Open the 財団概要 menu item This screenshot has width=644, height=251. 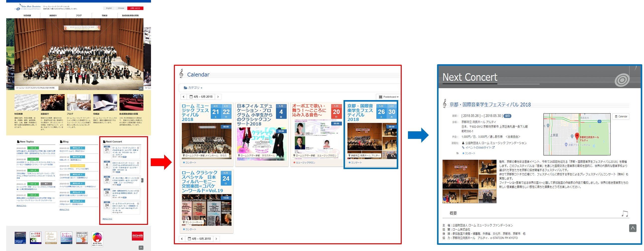tap(27, 15)
